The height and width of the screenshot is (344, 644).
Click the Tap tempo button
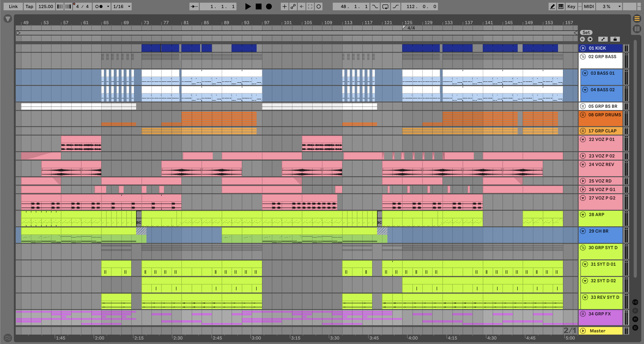click(29, 6)
